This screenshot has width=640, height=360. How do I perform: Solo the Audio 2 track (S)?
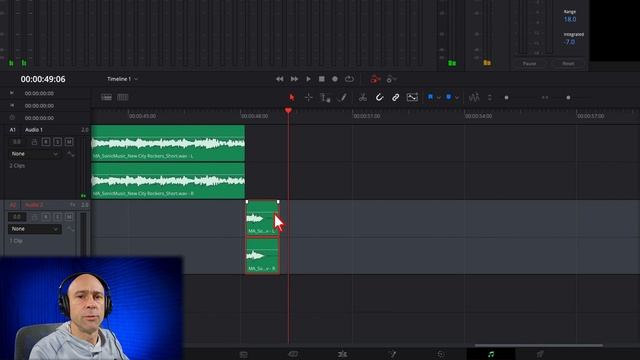click(x=58, y=217)
